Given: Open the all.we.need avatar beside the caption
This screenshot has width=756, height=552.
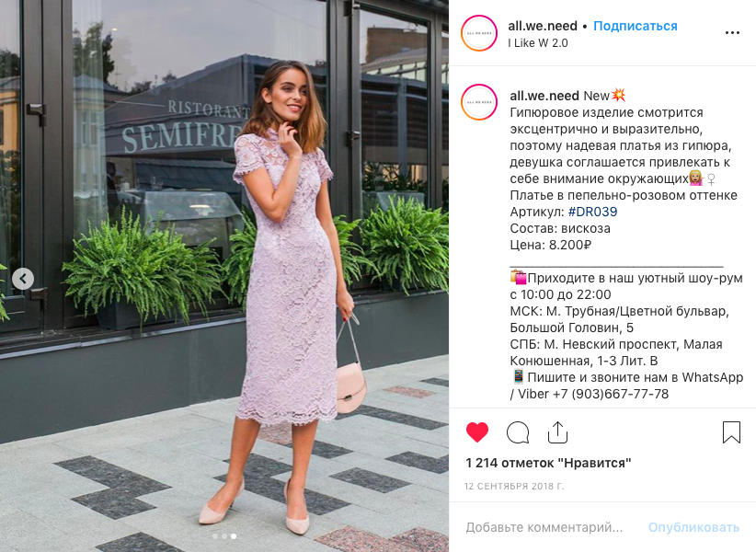Looking at the screenshot, I should tap(479, 102).
